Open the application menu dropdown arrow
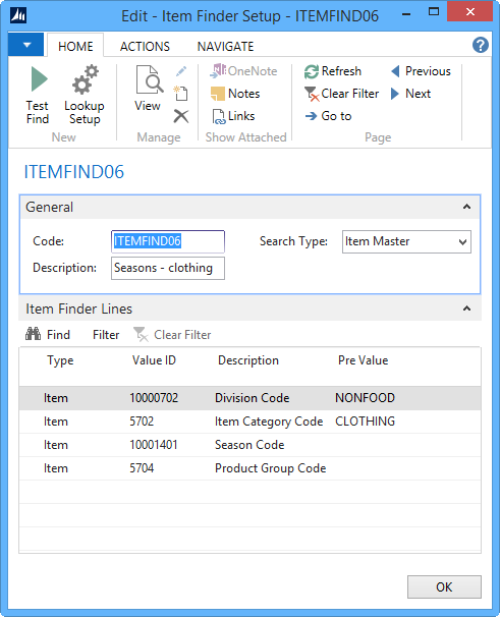Screen dimensions: 500x617 [26, 45]
